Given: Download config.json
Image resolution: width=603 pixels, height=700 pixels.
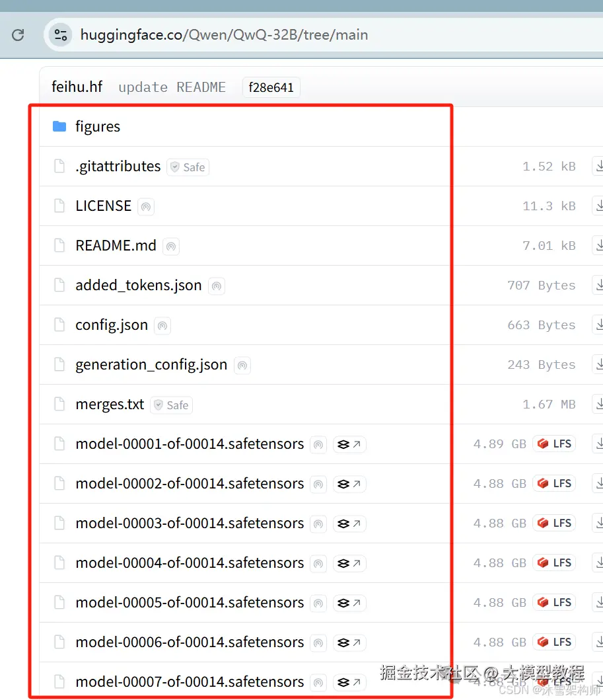Looking at the screenshot, I should pyautogui.click(x=599, y=325).
